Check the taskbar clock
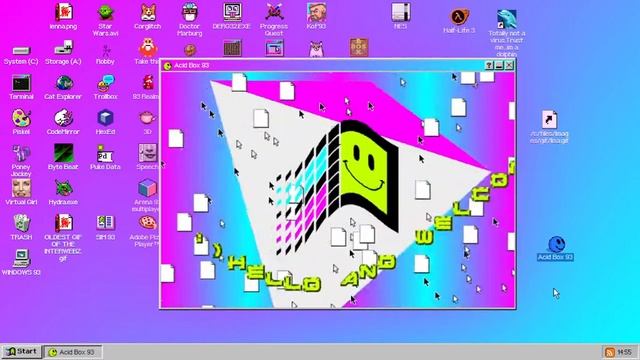The image size is (640, 360). pos(624,352)
